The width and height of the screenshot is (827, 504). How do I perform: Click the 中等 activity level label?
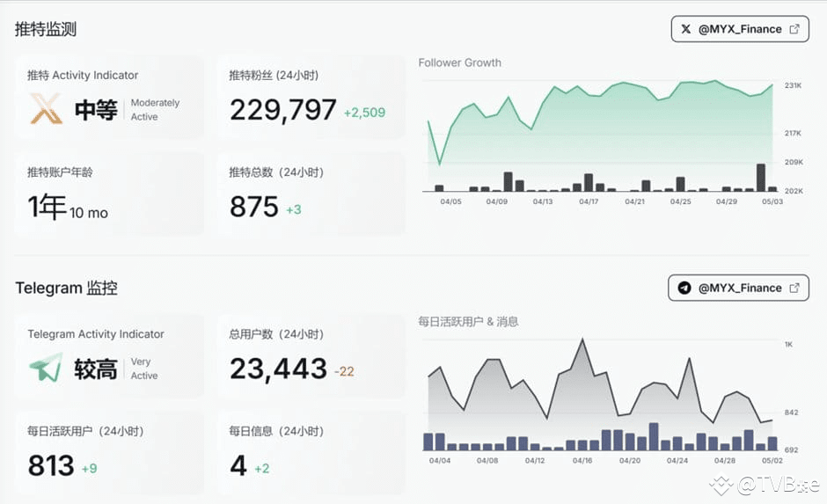(x=96, y=110)
